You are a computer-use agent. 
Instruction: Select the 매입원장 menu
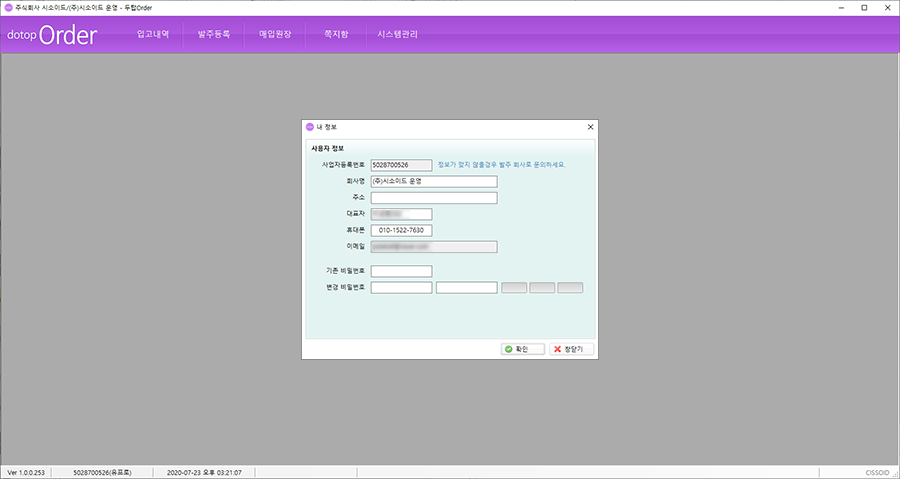275,34
